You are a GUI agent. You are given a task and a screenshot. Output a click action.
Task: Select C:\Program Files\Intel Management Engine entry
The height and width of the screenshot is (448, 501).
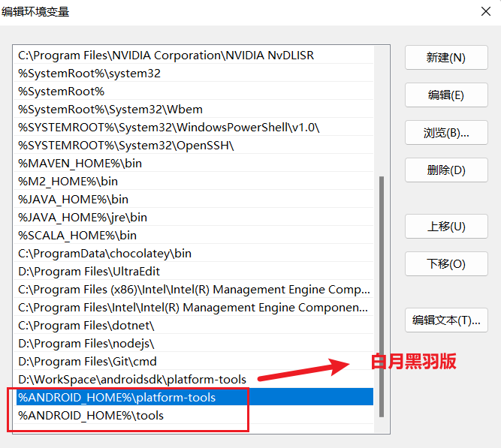point(193,308)
